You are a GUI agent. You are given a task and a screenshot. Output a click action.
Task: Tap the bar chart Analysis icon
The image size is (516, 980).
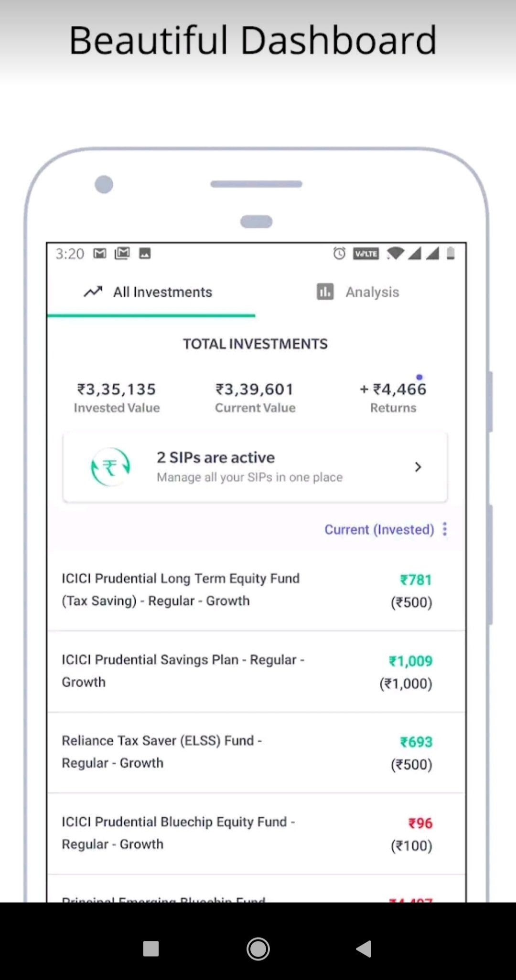(x=325, y=292)
